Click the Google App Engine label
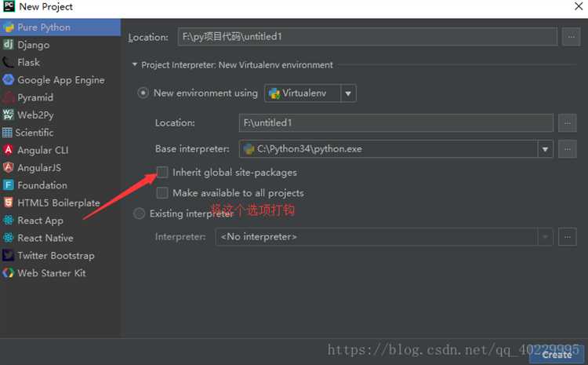588x365 pixels. [60, 80]
